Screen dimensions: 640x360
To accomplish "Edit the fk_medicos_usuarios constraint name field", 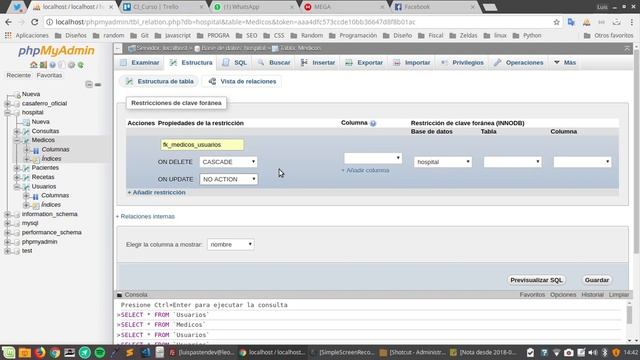I will click(202, 145).
